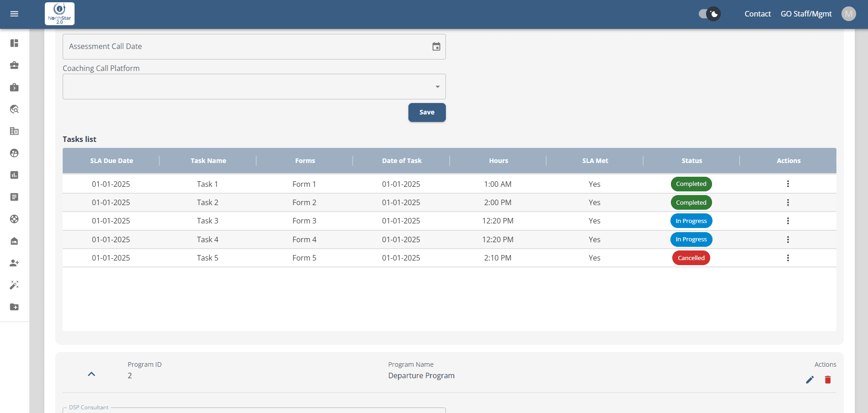Click the Assessment Call Date field
Screen dimensions: 868x413
tap(247, 46)
